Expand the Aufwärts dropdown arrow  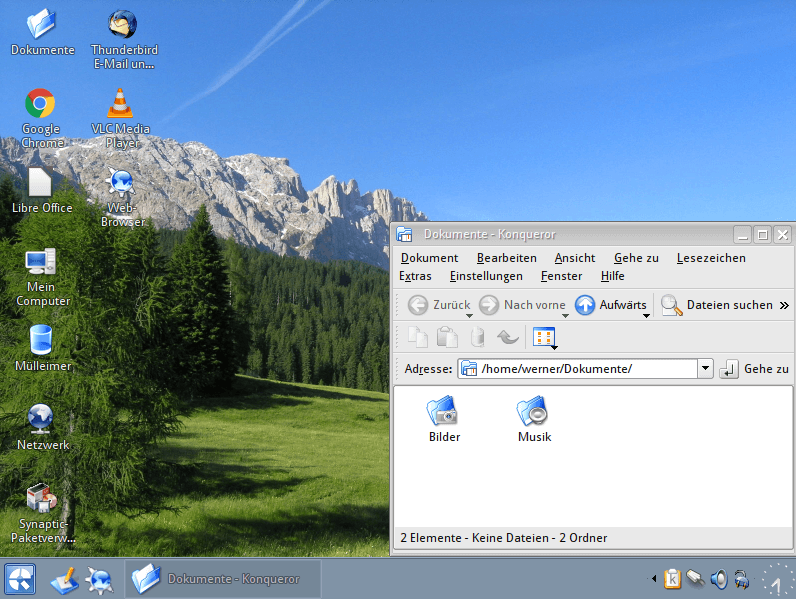point(646,315)
